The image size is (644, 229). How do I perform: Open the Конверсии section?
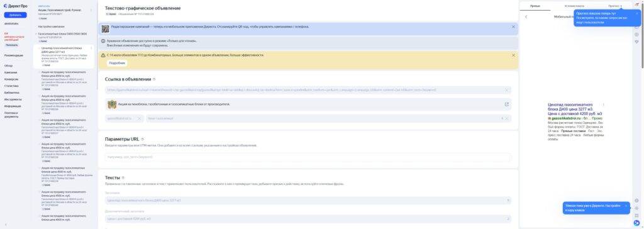tap(11, 79)
